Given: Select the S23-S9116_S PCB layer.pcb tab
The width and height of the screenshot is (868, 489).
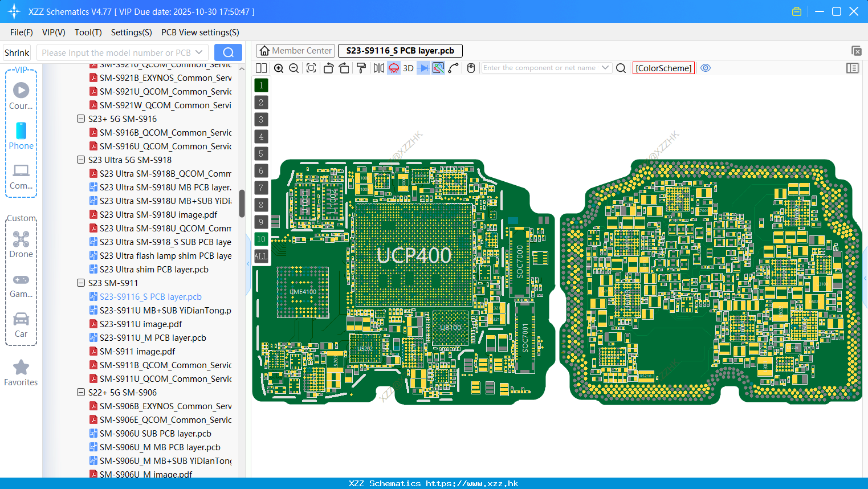Looking at the screenshot, I should tap(400, 51).
